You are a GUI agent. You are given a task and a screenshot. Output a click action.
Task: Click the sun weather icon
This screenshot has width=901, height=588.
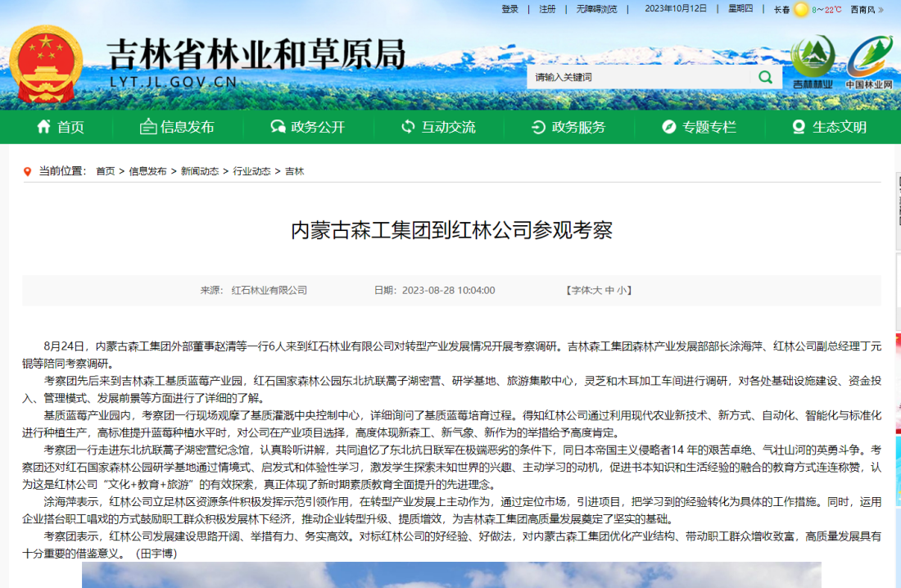tap(800, 10)
